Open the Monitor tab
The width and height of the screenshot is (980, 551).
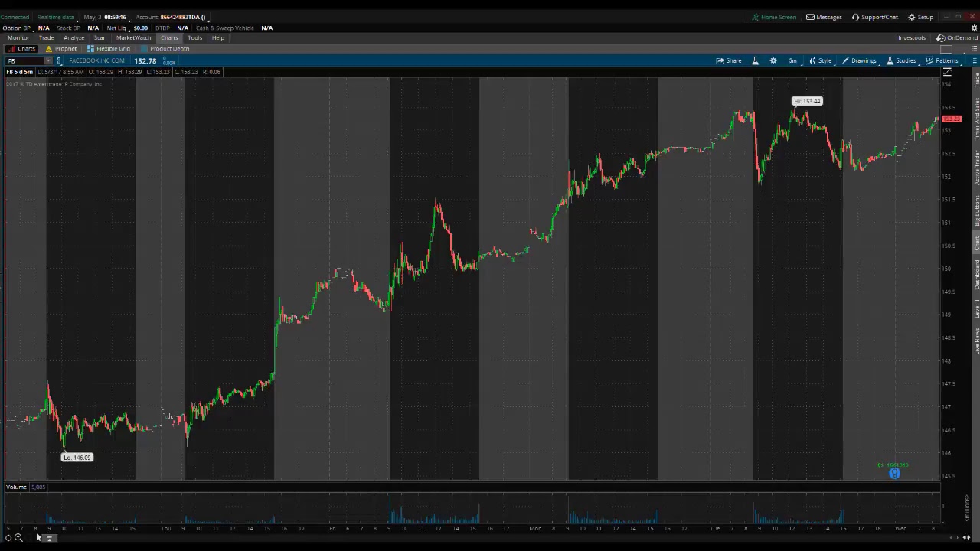[x=18, y=37]
